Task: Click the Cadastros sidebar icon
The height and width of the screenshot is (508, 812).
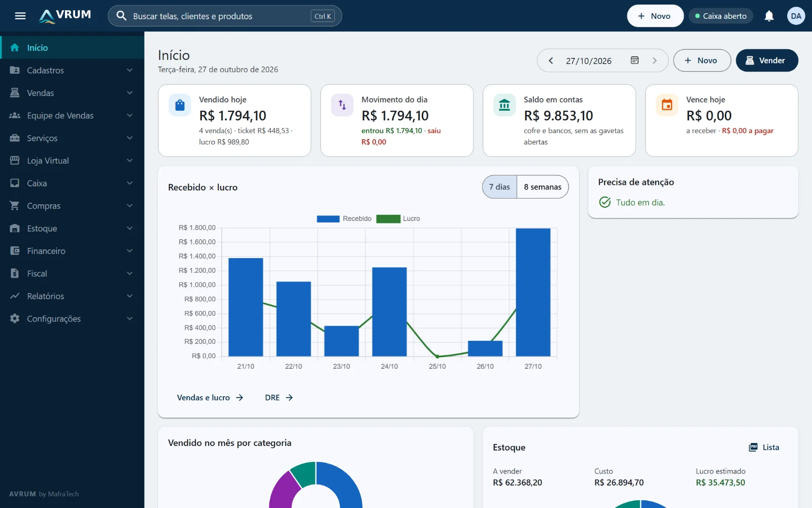Action: coord(15,70)
